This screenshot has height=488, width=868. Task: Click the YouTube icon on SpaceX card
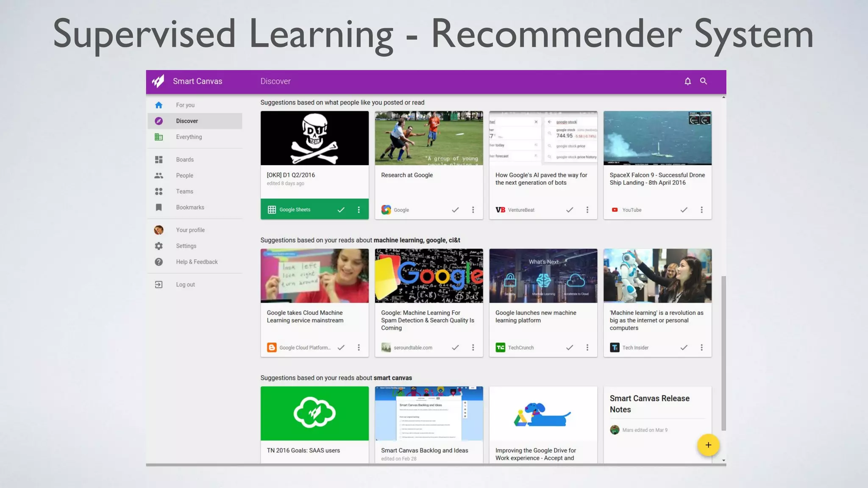point(615,210)
